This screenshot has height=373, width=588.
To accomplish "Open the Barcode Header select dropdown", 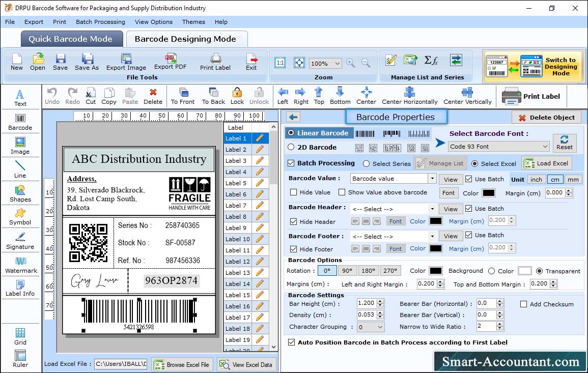I will [x=432, y=209].
